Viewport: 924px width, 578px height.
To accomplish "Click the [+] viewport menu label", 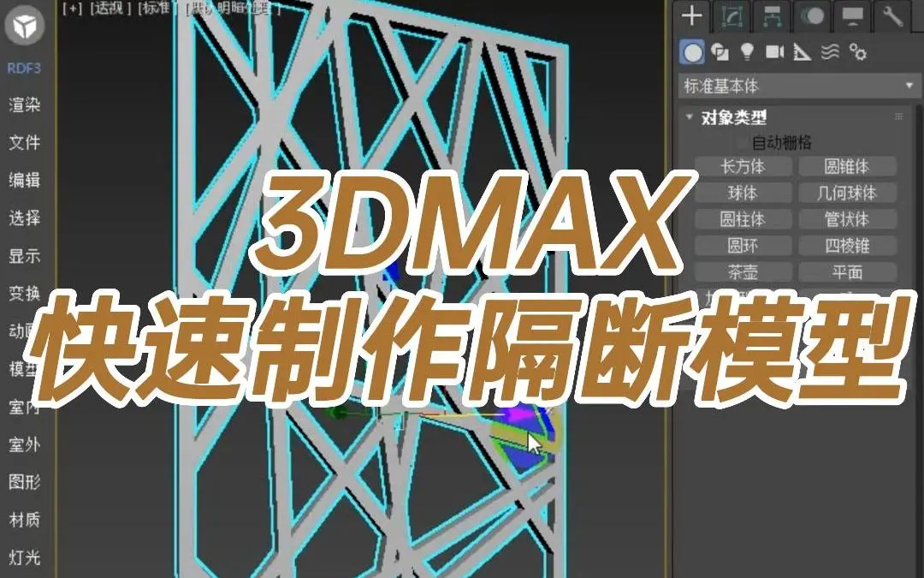I will coord(72,9).
